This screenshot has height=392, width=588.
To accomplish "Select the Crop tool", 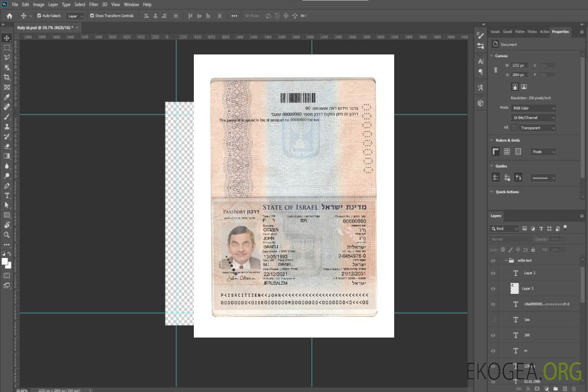I will [7, 77].
